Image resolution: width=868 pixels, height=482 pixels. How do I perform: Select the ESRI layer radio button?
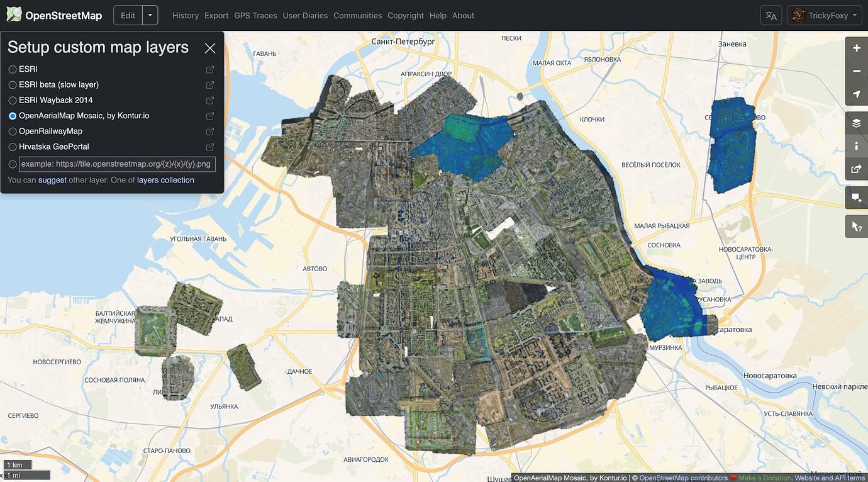[13, 69]
